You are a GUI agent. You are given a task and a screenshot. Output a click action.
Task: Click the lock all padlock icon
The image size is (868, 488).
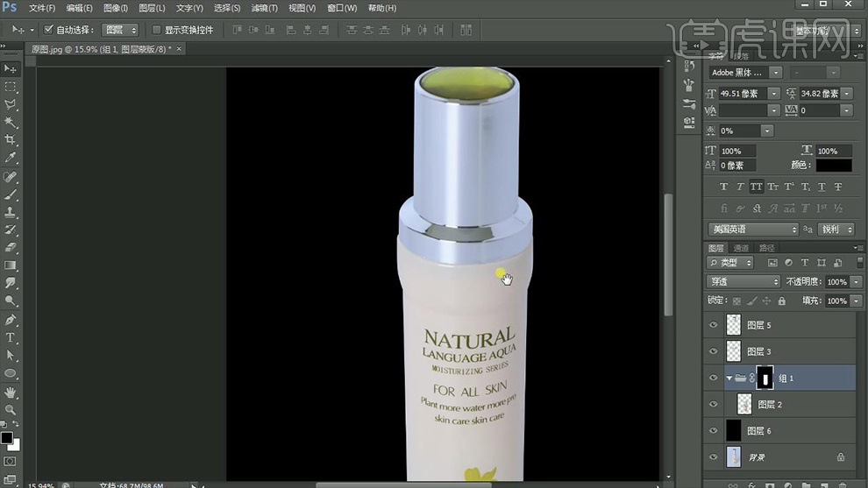[782, 301]
